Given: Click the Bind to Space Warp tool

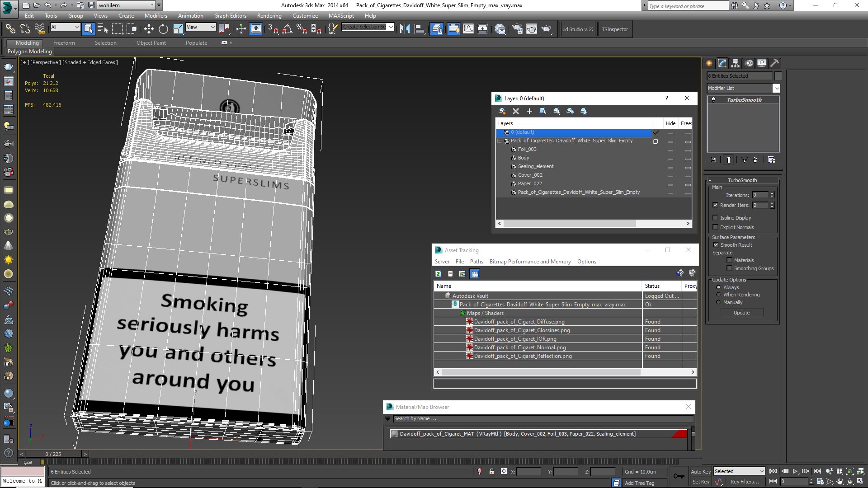Looking at the screenshot, I should click(x=40, y=29).
